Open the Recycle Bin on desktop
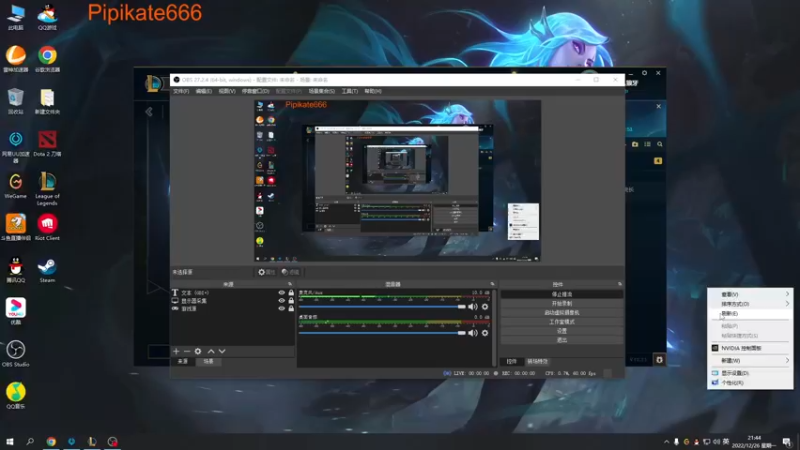This screenshot has width=800, height=450. click(15, 101)
